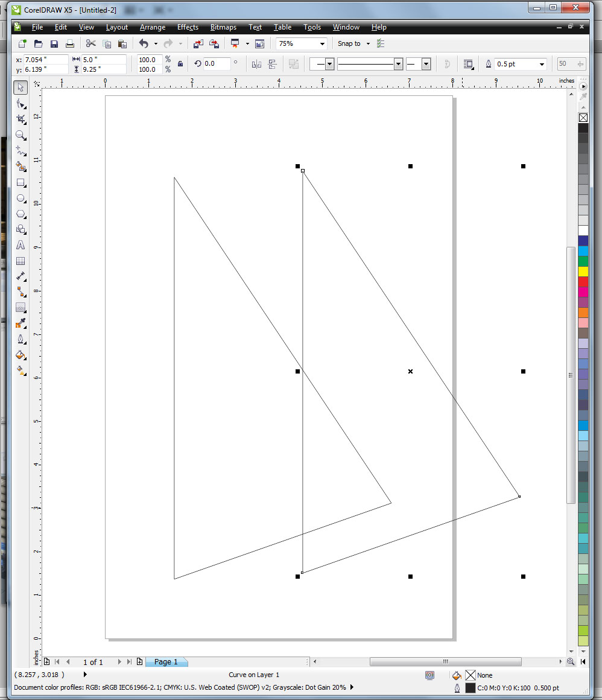Screen dimensions: 602x700
Task: Select the Ellipse tool
Action: (21, 198)
